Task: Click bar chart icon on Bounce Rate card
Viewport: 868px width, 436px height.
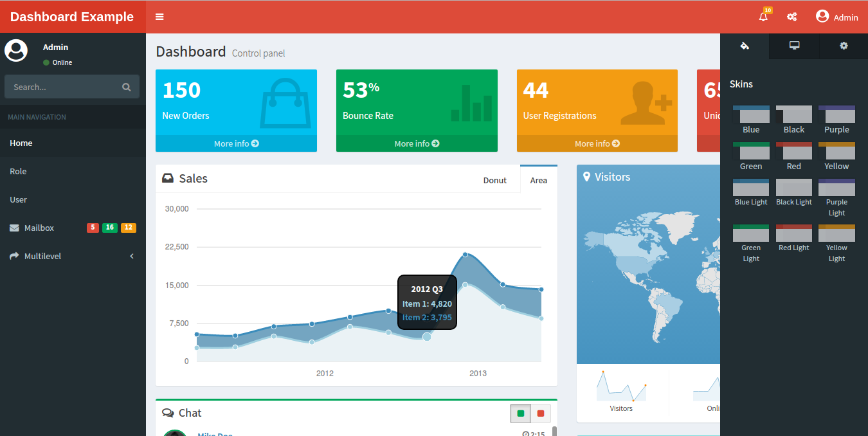Action: [x=471, y=103]
